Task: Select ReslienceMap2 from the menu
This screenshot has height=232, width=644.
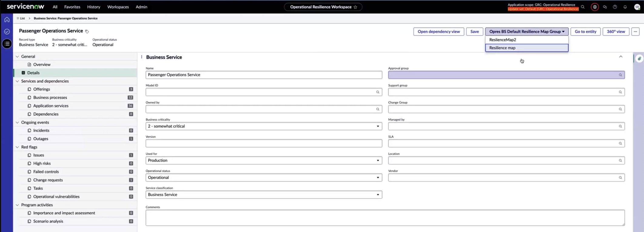Action: coord(527,40)
